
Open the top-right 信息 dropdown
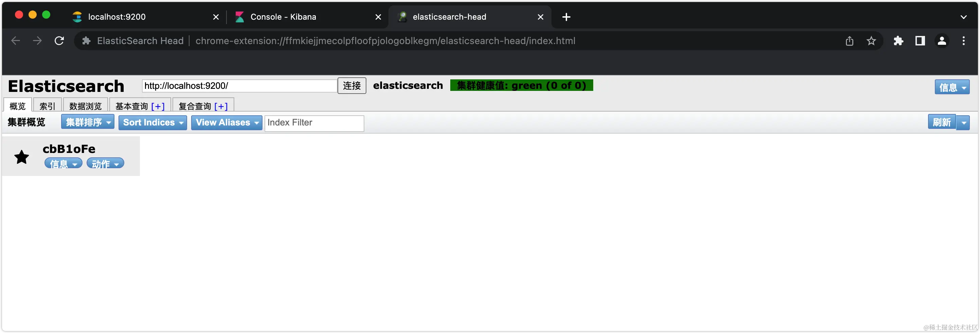pyautogui.click(x=952, y=87)
